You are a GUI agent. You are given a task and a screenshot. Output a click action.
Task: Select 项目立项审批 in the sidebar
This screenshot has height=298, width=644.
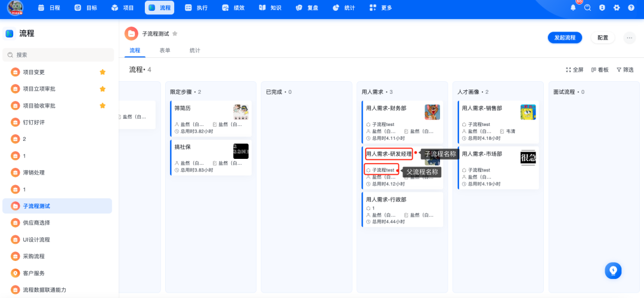[x=57, y=89]
